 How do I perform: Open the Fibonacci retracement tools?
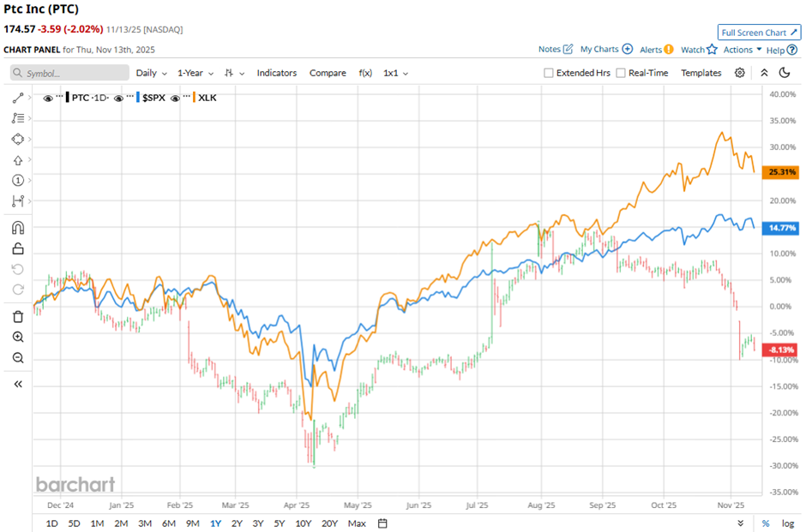pyautogui.click(x=18, y=118)
